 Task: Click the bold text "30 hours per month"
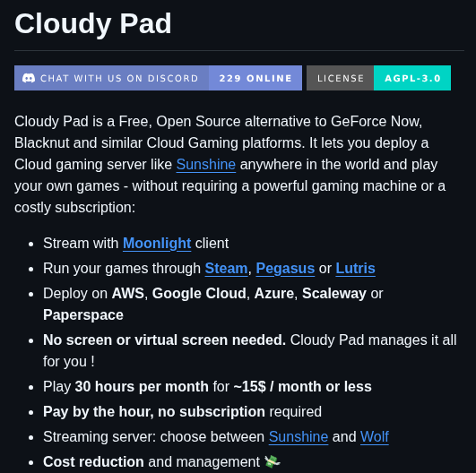pyautogui.click(x=142, y=386)
